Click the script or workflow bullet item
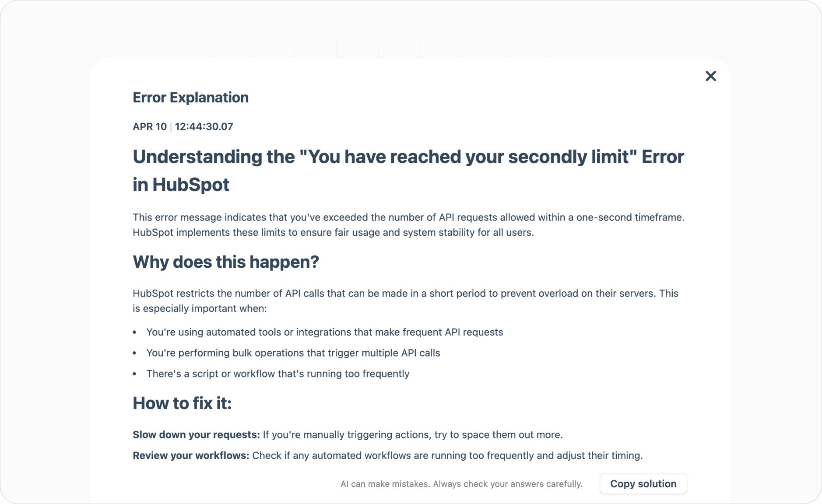The height and width of the screenshot is (504, 822). click(278, 374)
